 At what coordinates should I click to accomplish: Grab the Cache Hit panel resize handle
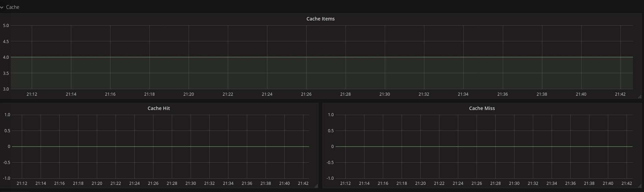316,186
